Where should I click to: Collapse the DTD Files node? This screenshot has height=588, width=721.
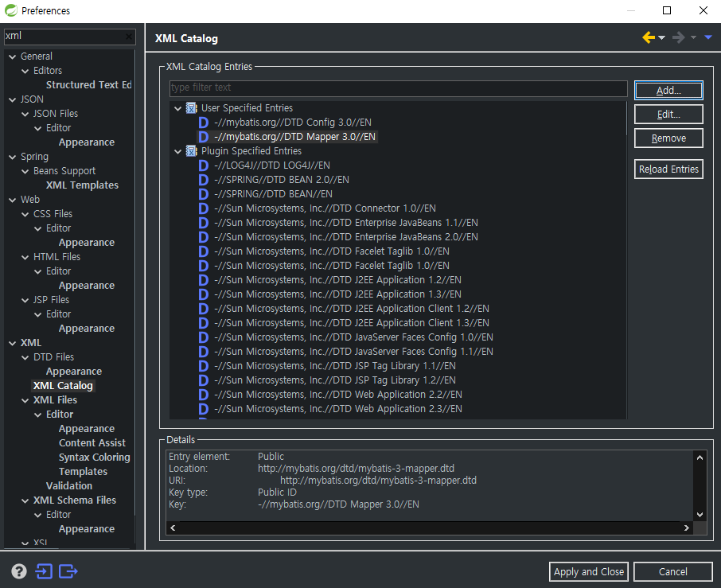coord(25,357)
